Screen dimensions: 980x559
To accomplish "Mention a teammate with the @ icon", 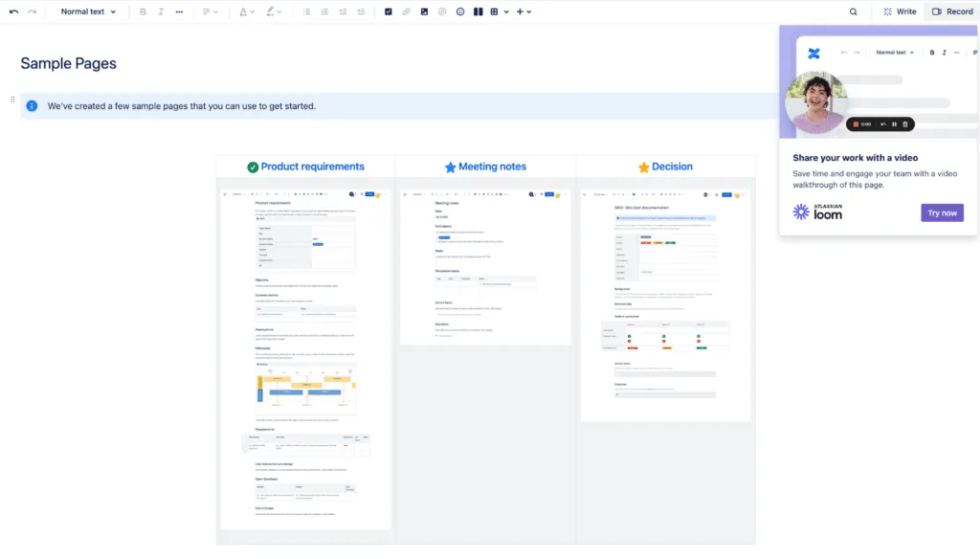I will tap(441, 11).
